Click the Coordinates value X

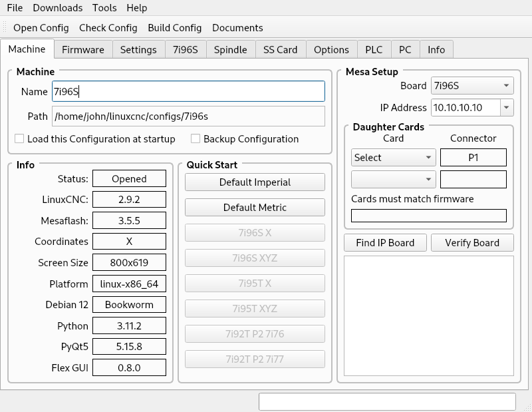(129, 242)
